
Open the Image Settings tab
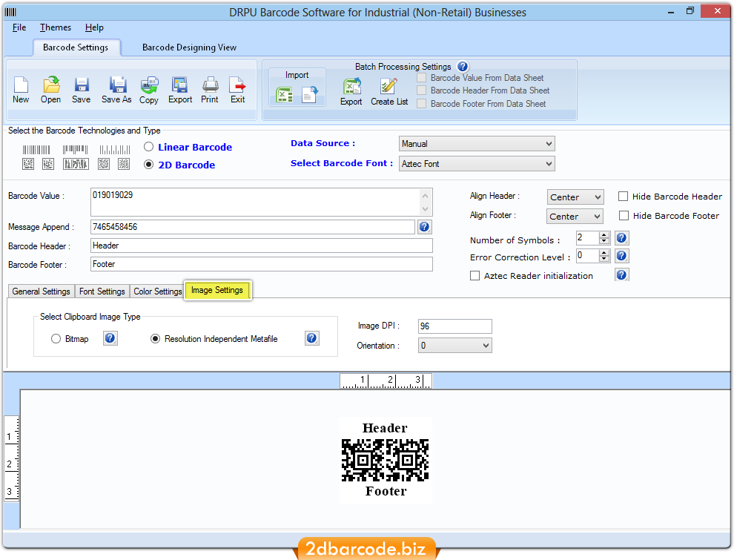click(218, 290)
